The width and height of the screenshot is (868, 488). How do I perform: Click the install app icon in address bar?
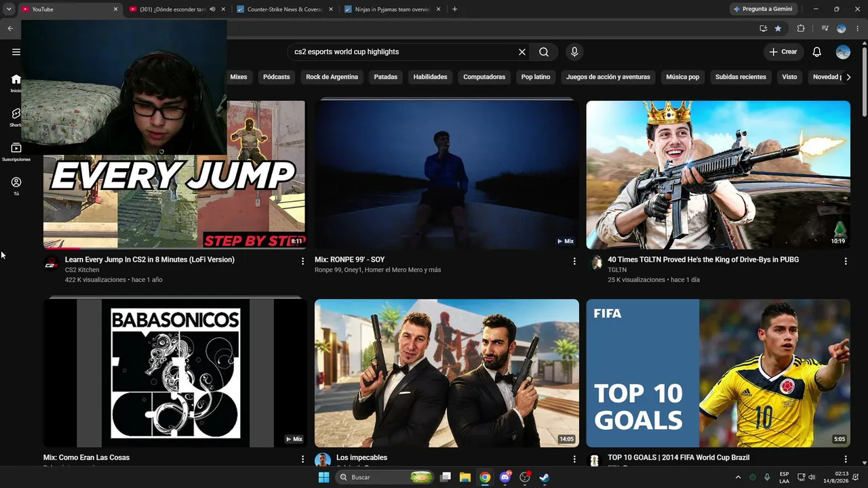[x=764, y=28]
